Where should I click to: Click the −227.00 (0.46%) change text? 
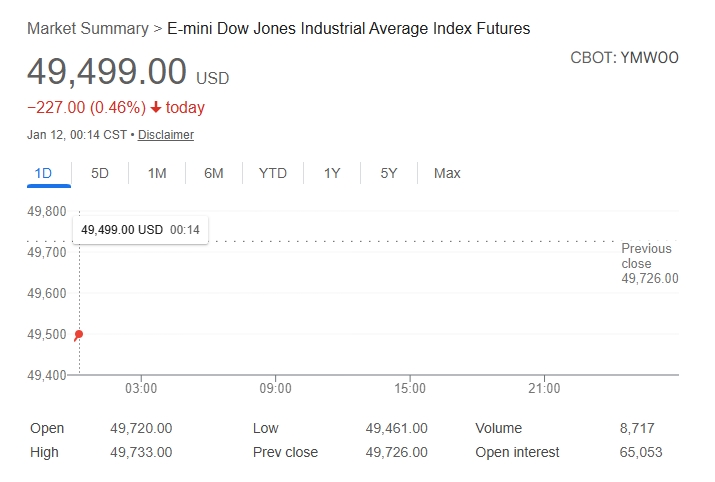(86, 108)
